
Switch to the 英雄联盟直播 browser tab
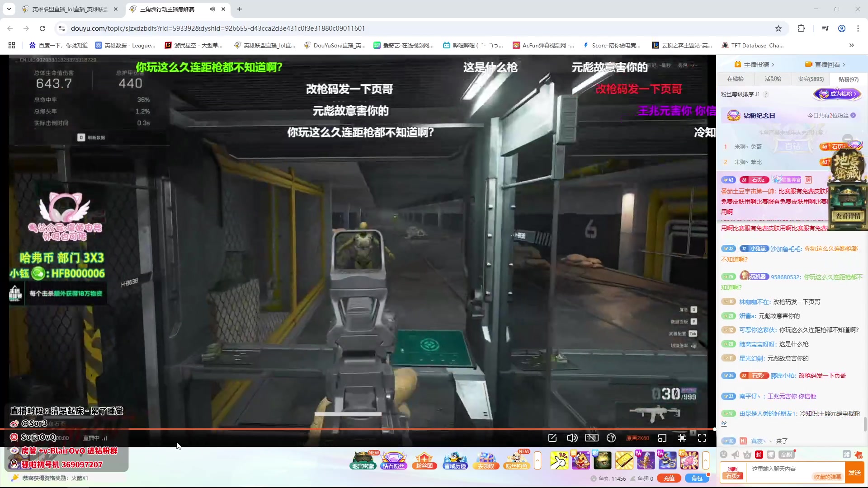(x=70, y=9)
